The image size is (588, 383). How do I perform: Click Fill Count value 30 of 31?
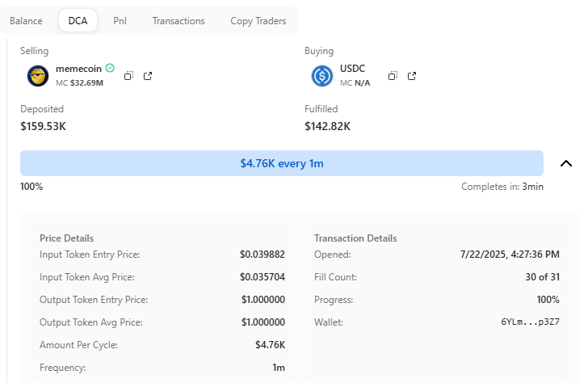click(542, 277)
